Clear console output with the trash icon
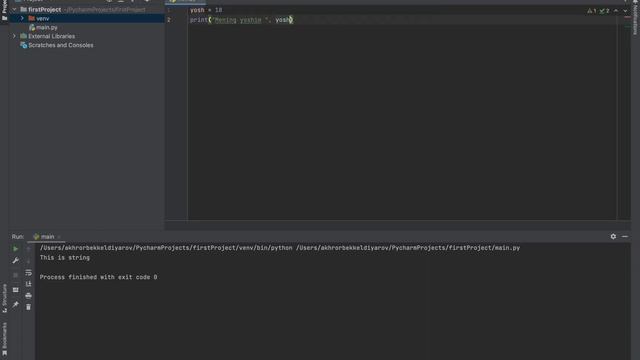 [28, 307]
